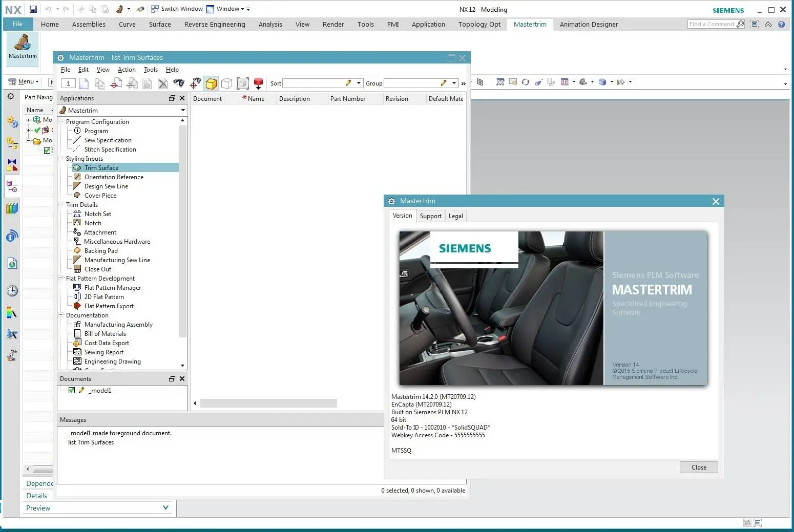Open the File ribbon button
The width and height of the screenshot is (794, 532).
coord(17,24)
